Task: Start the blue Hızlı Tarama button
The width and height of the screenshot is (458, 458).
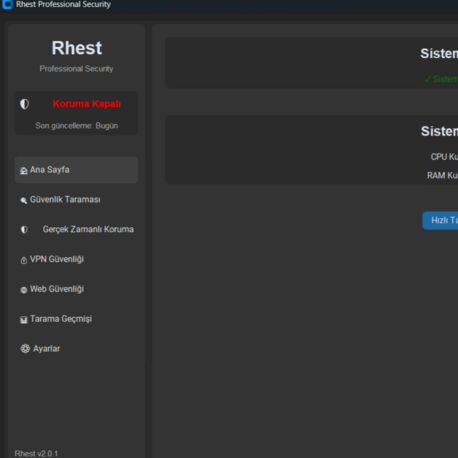Action: (x=440, y=220)
